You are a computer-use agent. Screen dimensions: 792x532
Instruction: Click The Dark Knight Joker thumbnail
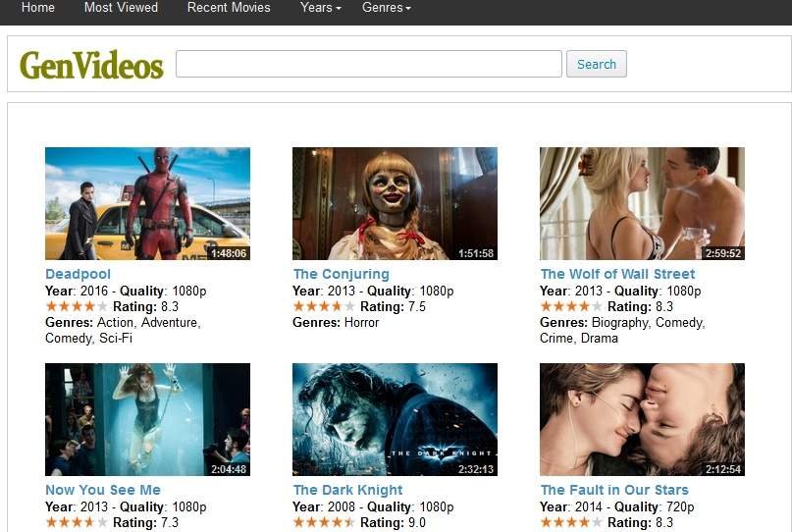pyautogui.click(x=395, y=419)
